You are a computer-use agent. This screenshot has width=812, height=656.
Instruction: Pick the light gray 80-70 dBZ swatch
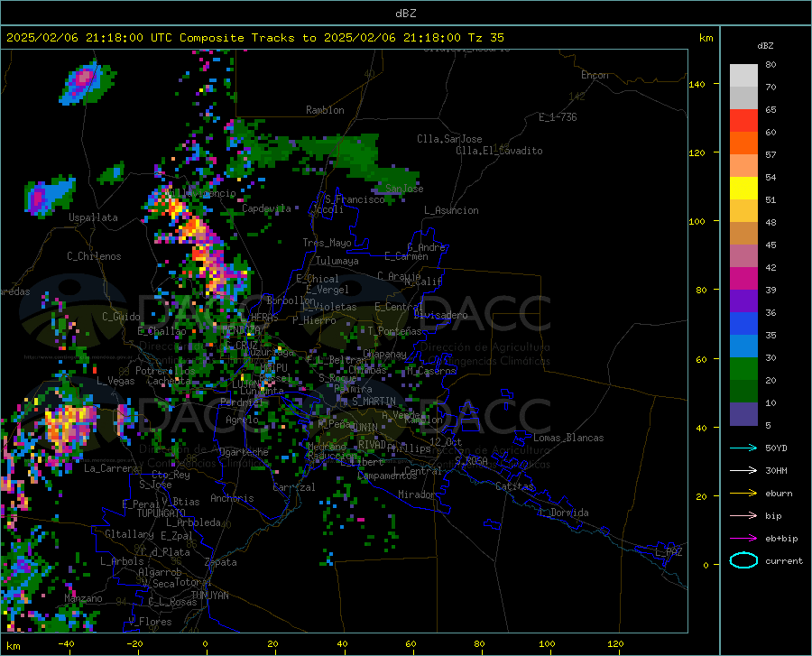pyautogui.click(x=743, y=76)
